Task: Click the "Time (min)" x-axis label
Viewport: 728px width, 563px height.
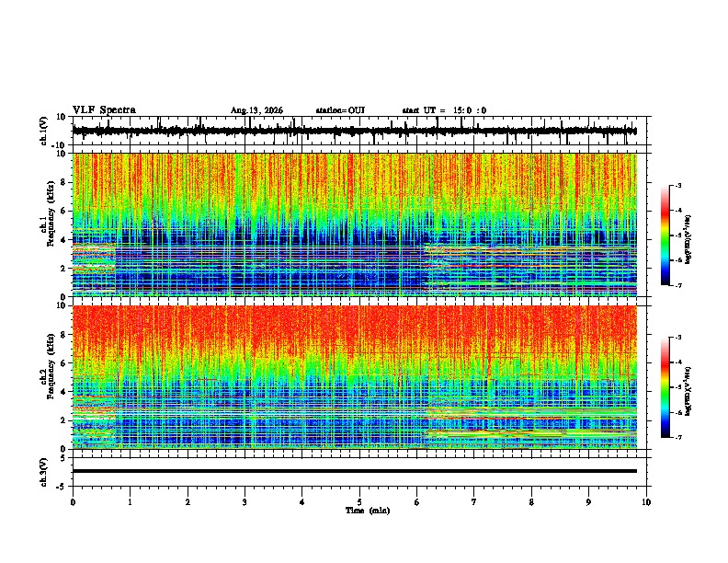Action: click(368, 511)
